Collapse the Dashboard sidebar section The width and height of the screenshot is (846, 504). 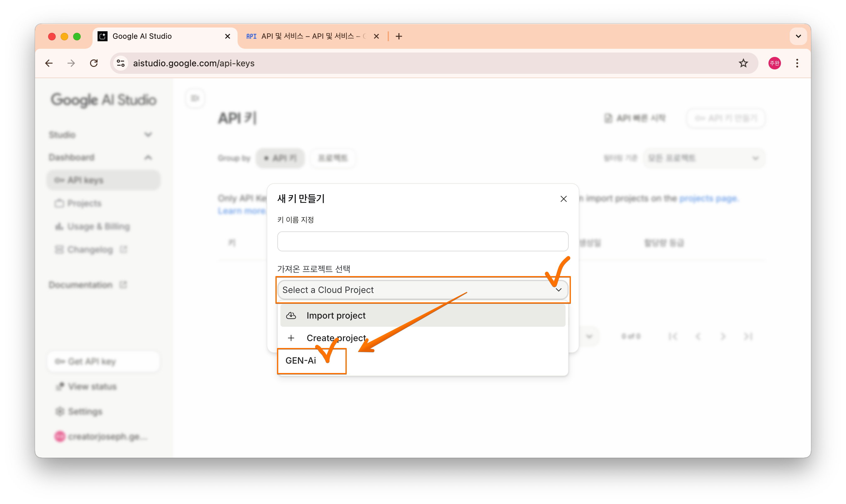pyautogui.click(x=148, y=158)
